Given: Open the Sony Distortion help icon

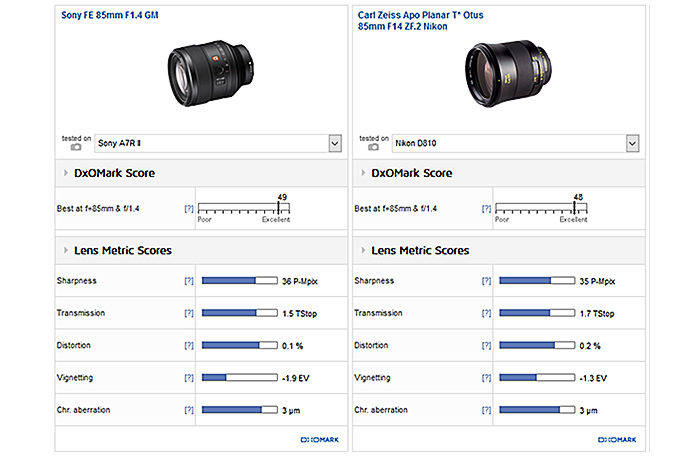Looking at the screenshot, I should point(189,345).
